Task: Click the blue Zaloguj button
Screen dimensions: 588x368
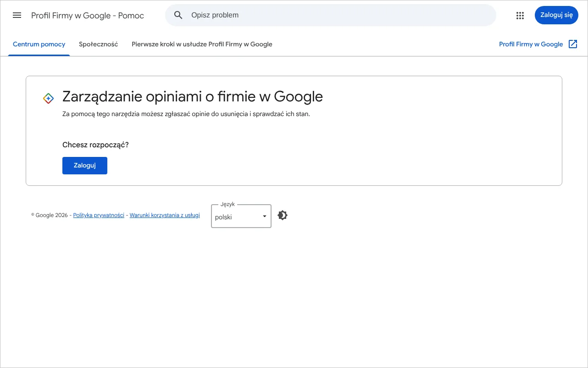Action: point(85,166)
